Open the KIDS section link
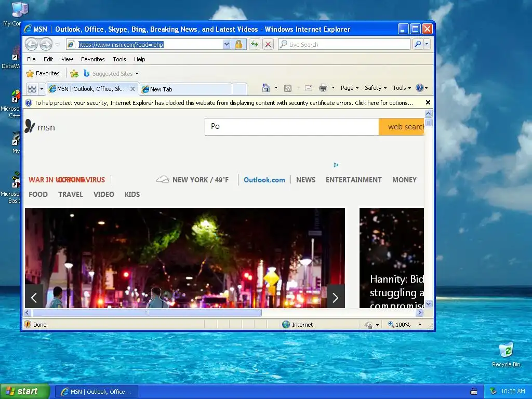This screenshot has height=399, width=532. (x=132, y=194)
